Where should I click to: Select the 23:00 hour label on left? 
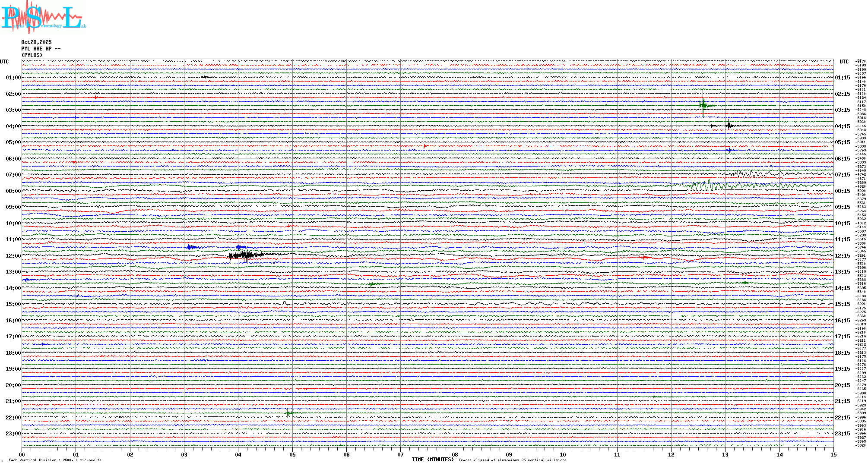(13, 434)
